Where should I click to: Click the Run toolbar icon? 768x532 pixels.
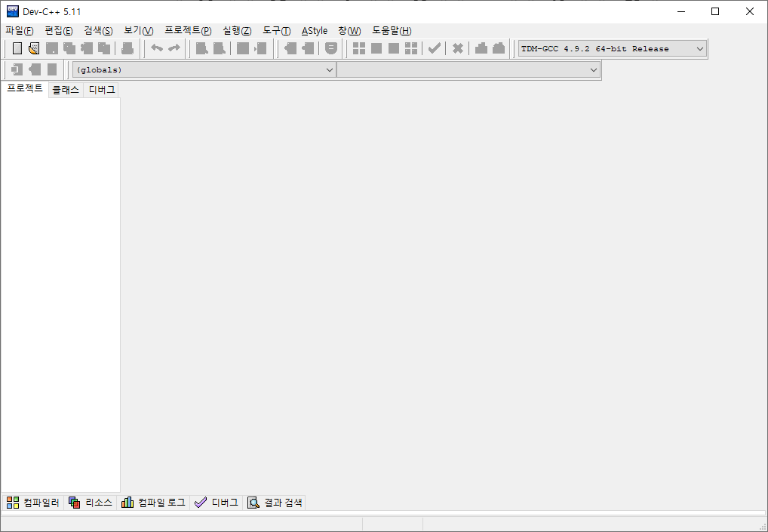[x=376, y=48]
